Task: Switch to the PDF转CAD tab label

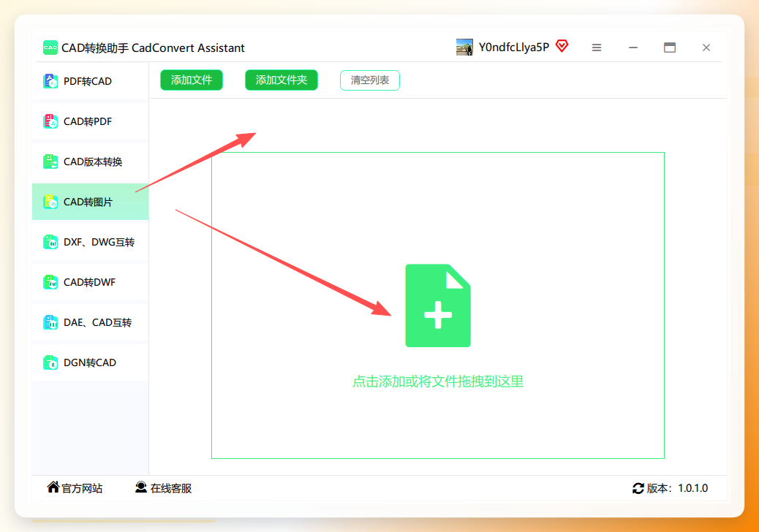Action: click(88, 81)
